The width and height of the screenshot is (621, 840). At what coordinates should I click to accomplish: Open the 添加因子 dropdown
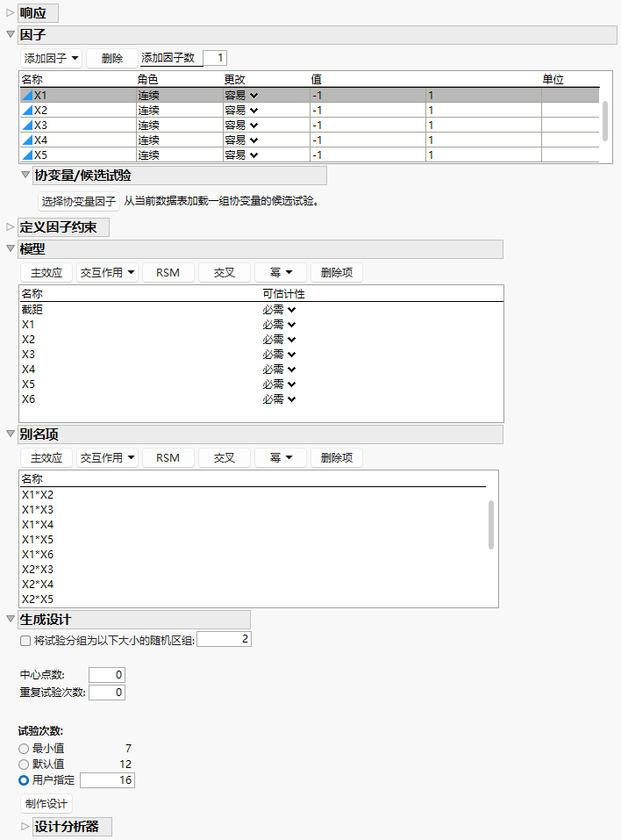point(51,58)
